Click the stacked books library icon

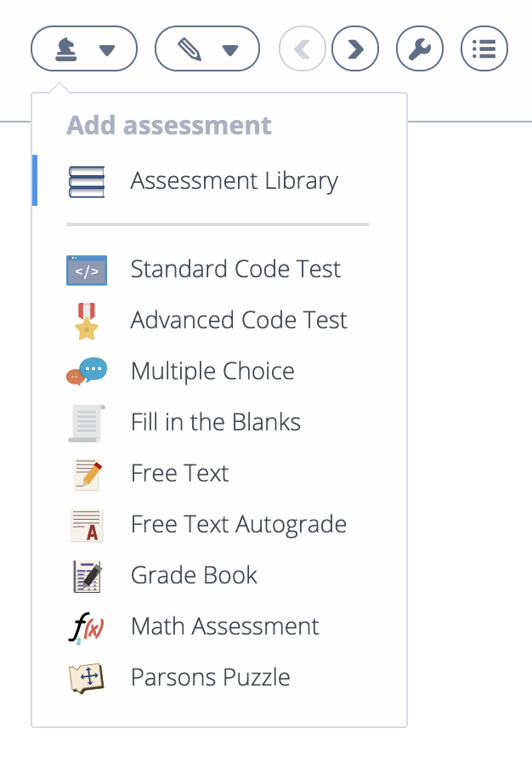pos(87,181)
